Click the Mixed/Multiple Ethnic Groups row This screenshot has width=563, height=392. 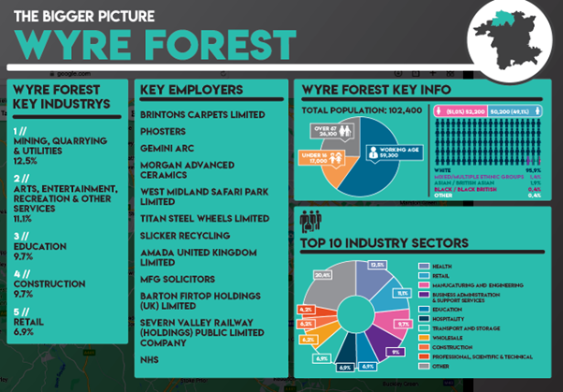tap(487, 177)
